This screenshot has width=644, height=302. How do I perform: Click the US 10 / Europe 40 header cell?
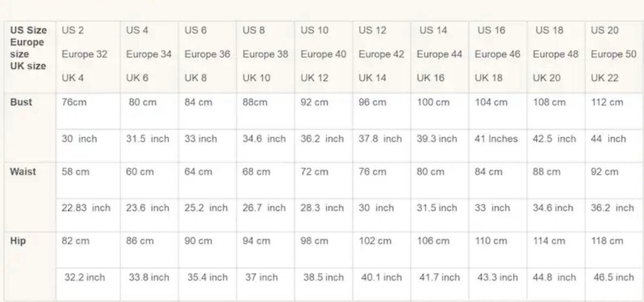point(323,54)
